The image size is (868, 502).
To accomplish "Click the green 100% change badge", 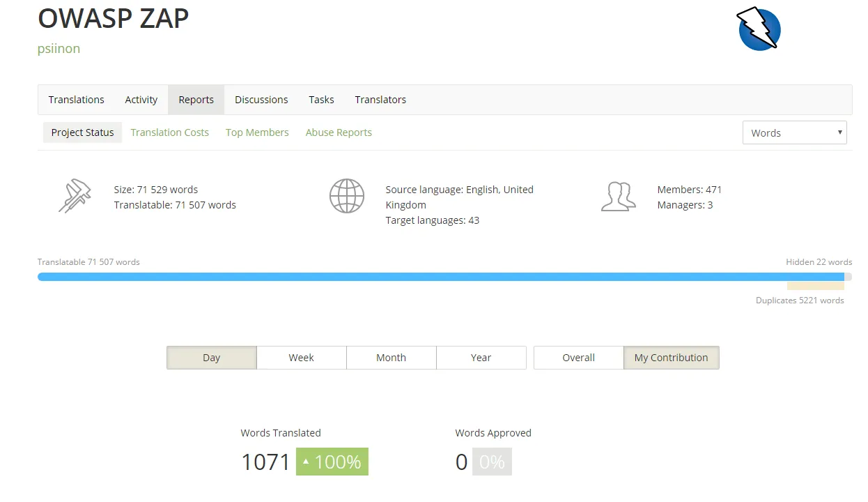I will tap(332, 462).
